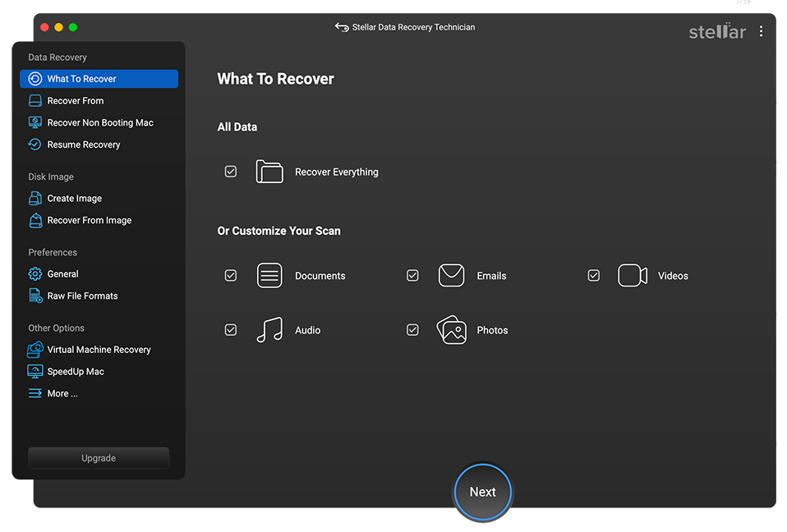Click the Recover Non Booting Mac icon
The width and height of the screenshot is (787, 532).
click(35, 122)
